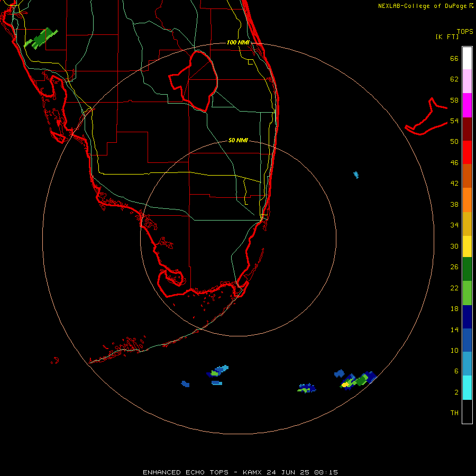
Task: Click the small light blue echo east of Florida
Action: (356, 175)
